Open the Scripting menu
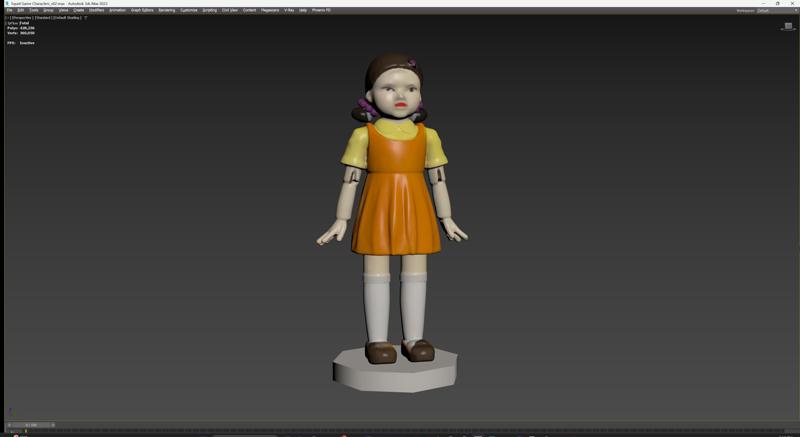 [210, 10]
